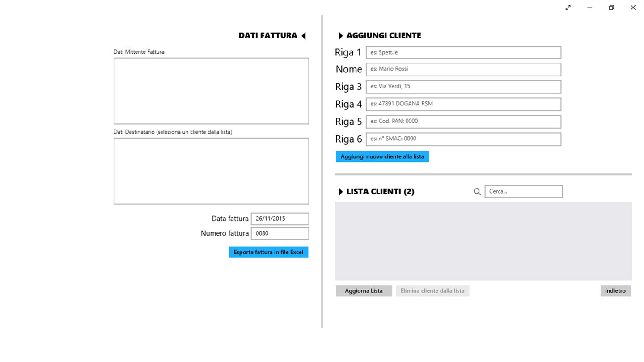This screenshot has height=362, width=644.
Task: Click Aggiungi nuovo cliente alla lista
Action: [382, 156]
